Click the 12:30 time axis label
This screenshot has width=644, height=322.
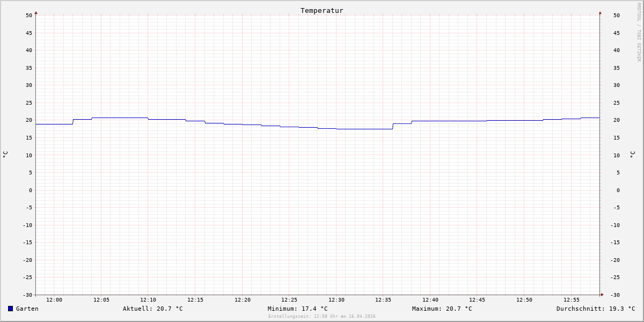click(336, 300)
